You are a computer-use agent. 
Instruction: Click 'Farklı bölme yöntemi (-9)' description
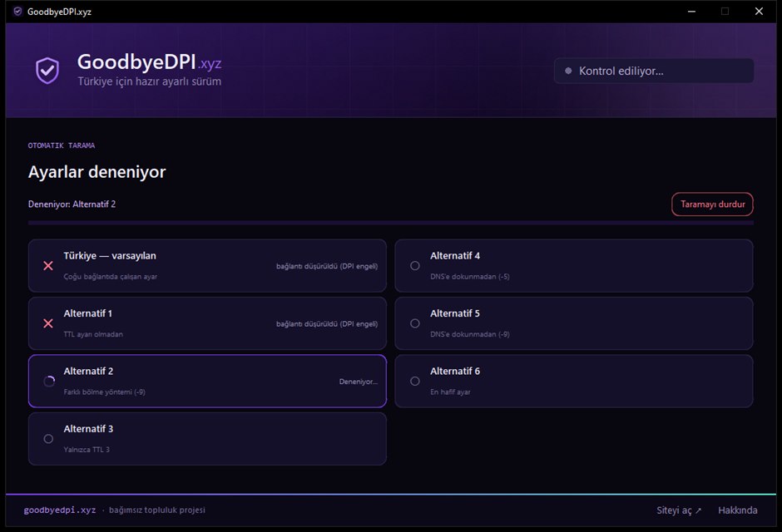pyautogui.click(x=104, y=392)
